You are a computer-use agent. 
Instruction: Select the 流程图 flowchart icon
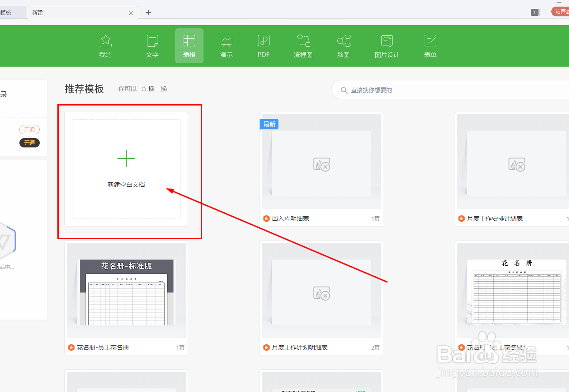(303, 41)
